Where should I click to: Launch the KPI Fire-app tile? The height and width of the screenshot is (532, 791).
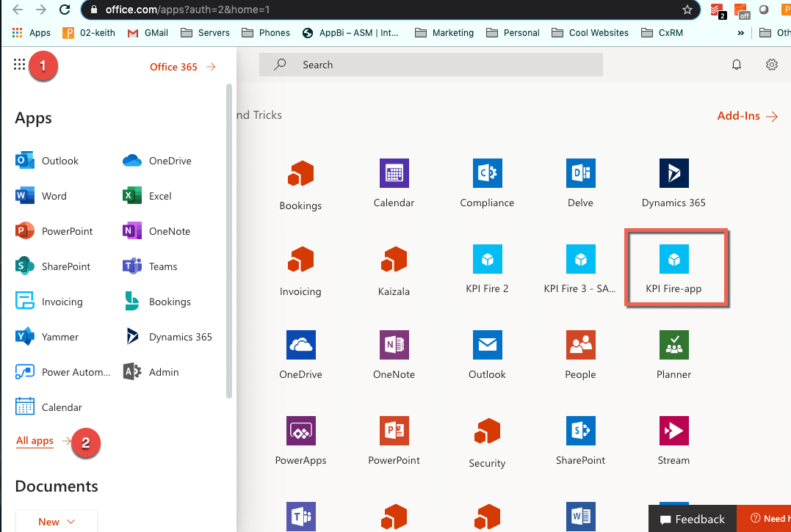click(x=674, y=269)
